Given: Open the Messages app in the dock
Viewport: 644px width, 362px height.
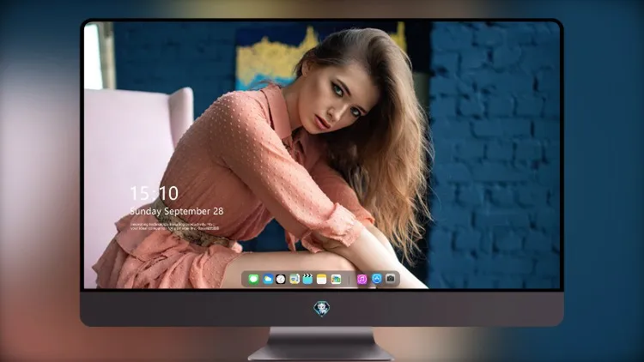Looking at the screenshot, I should coord(253,279).
